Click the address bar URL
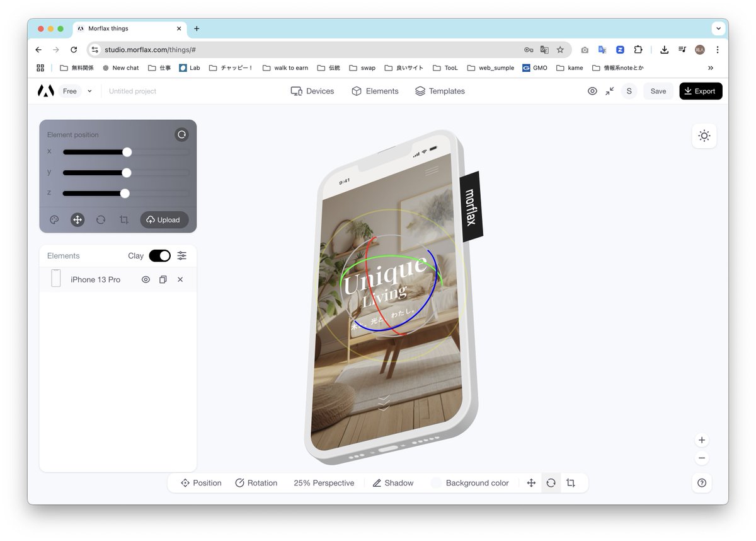The image size is (756, 541). (x=150, y=50)
